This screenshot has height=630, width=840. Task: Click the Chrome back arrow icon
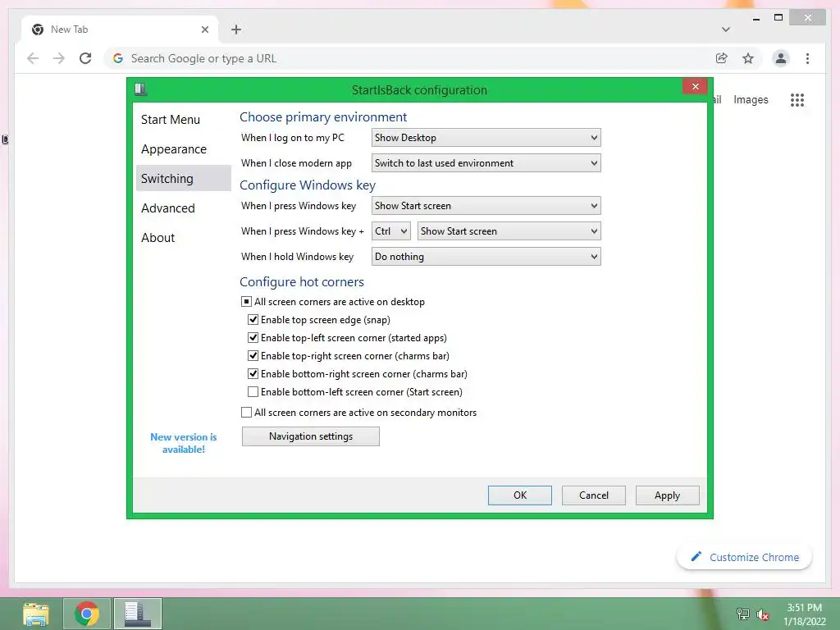pyautogui.click(x=33, y=58)
